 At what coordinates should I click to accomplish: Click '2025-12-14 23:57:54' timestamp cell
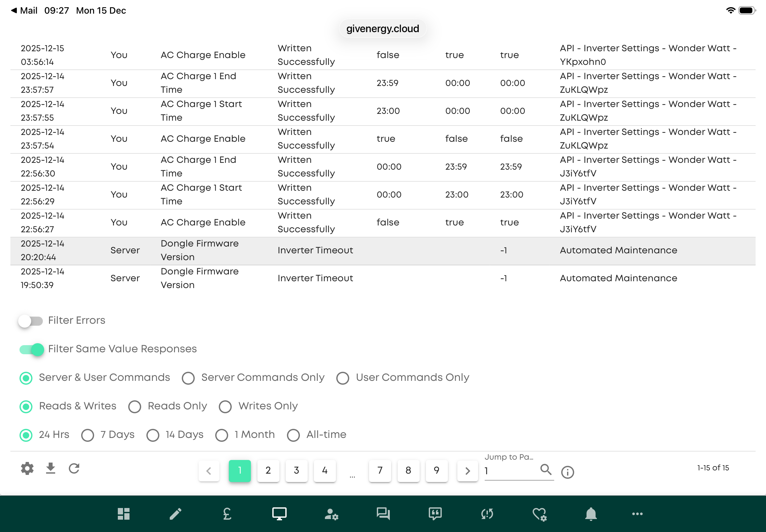click(x=42, y=139)
